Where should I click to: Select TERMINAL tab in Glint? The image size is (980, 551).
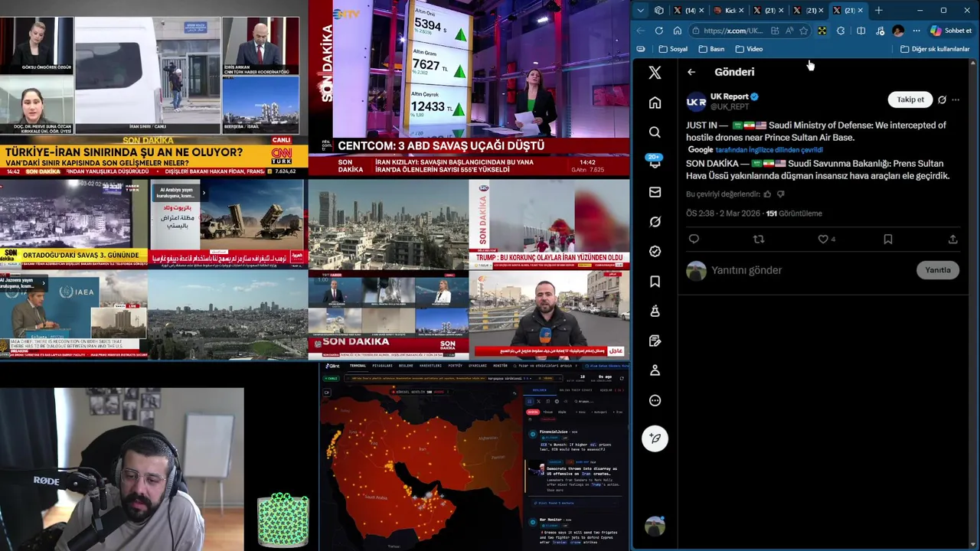pyautogui.click(x=358, y=366)
